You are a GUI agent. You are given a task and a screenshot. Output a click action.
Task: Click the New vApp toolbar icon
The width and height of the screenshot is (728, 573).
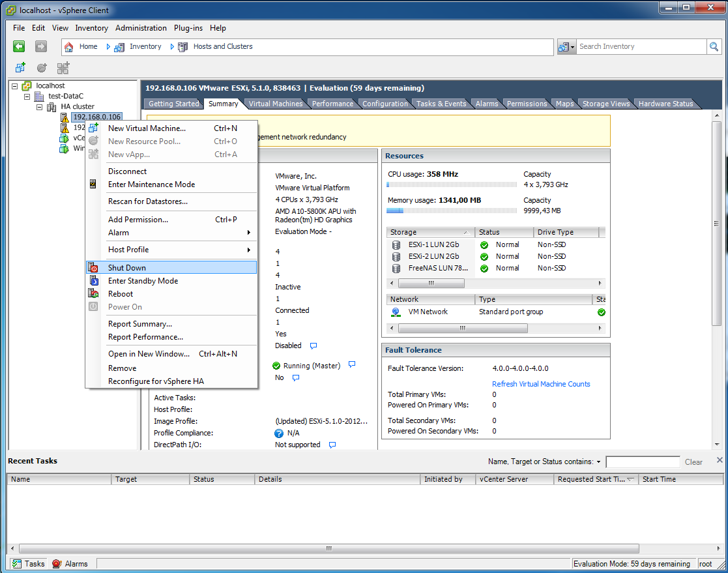(63, 68)
